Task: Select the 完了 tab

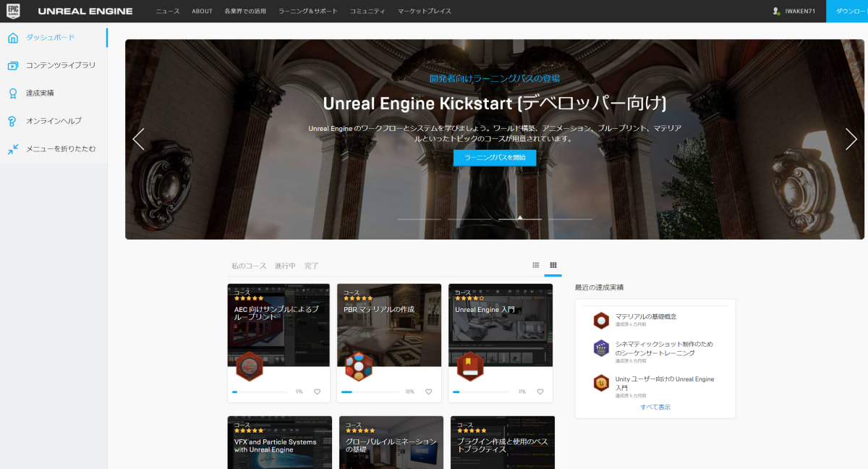Action: click(312, 266)
